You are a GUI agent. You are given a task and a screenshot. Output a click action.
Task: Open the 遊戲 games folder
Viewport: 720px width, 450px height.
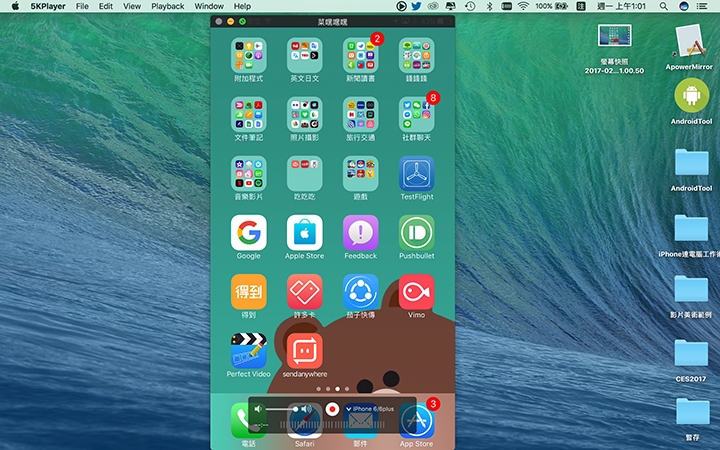(x=360, y=174)
